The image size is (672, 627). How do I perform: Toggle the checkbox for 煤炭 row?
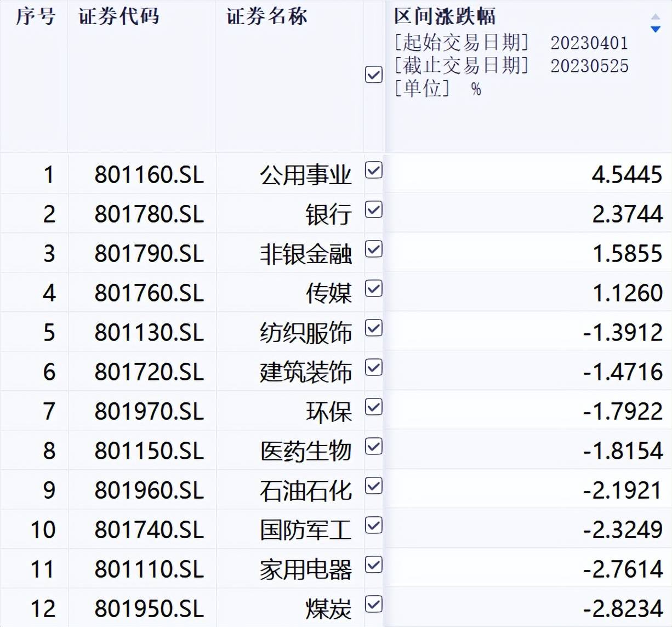374,605
